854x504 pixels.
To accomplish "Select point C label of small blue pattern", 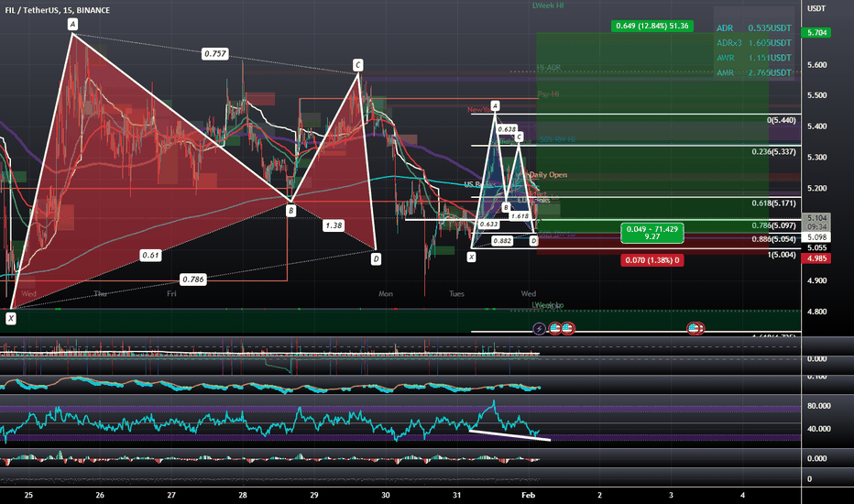I will 519,137.
